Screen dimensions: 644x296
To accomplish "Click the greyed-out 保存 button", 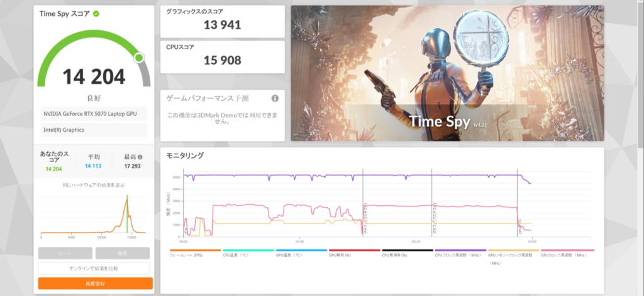I will [123, 253].
